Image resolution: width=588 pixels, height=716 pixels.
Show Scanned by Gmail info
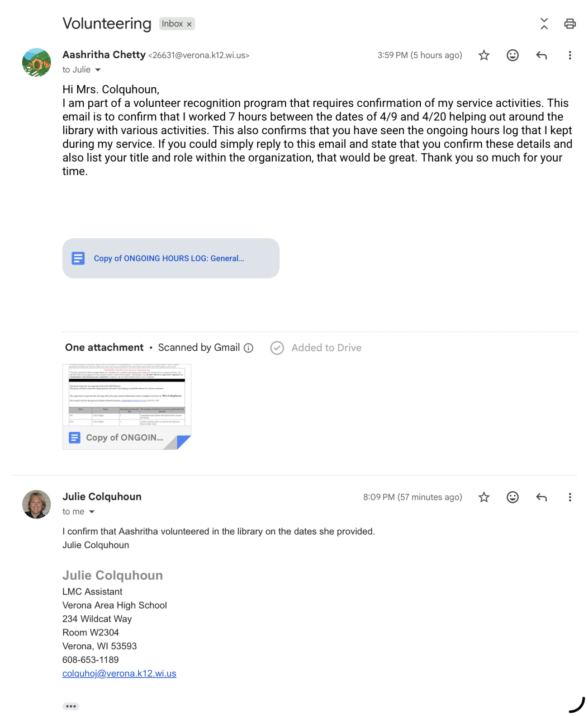click(x=249, y=348)
